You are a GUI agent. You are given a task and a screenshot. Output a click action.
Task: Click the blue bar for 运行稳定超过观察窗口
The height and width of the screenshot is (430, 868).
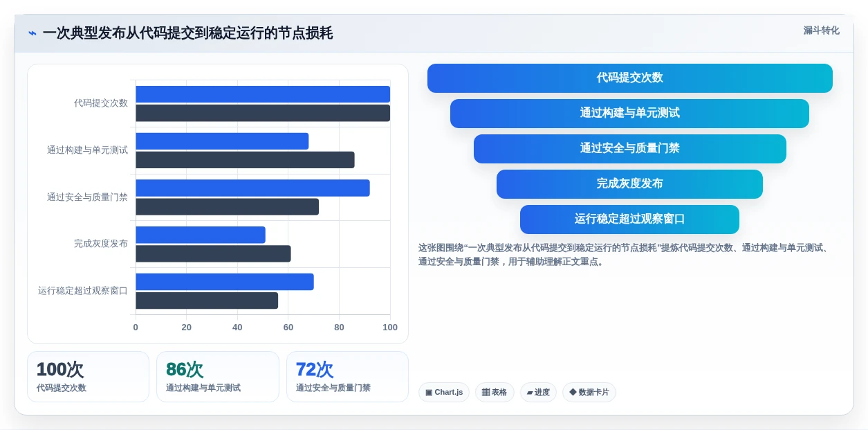point(225,282)
